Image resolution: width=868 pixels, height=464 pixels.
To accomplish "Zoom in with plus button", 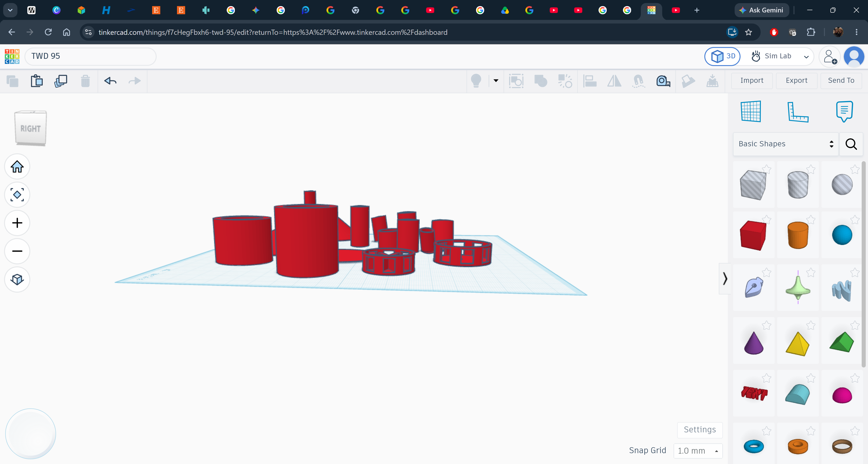I will coord(17,223).
